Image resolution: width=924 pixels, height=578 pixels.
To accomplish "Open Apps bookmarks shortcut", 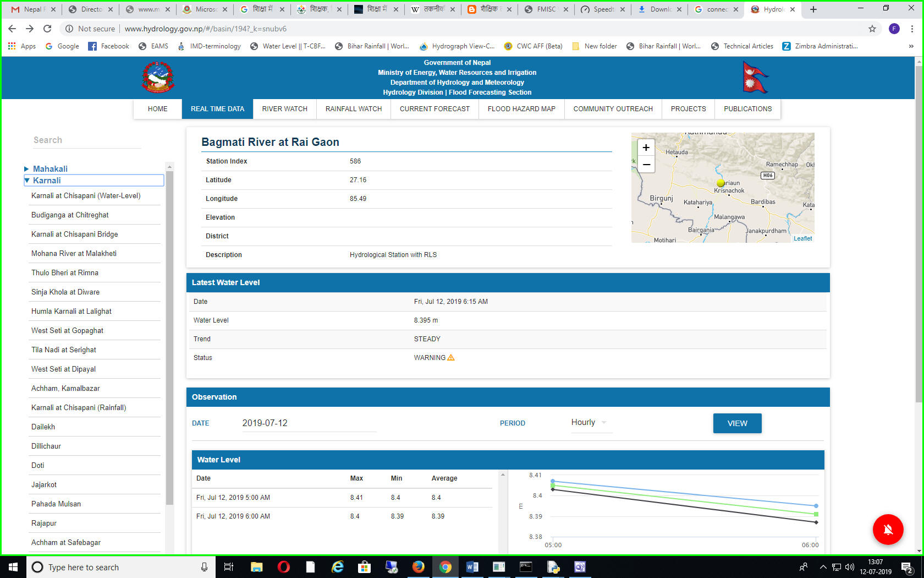I will point(22,46).
